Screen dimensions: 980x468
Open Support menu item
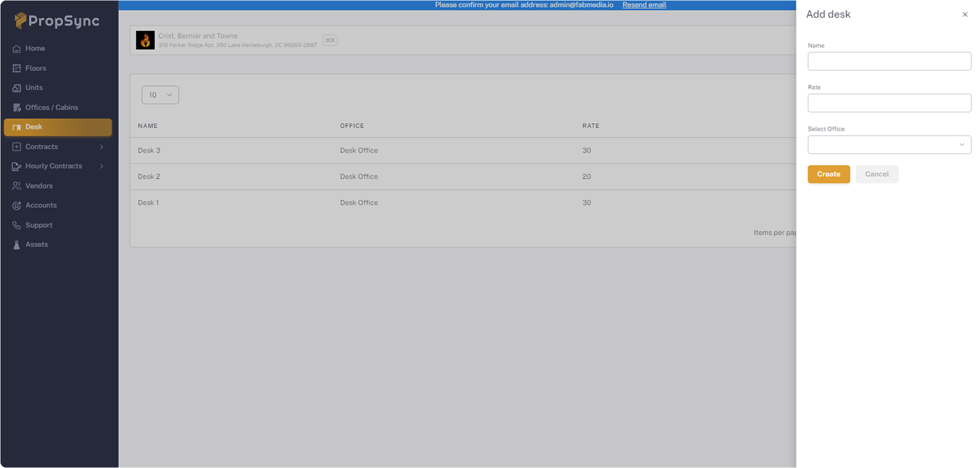coord(39,225)
